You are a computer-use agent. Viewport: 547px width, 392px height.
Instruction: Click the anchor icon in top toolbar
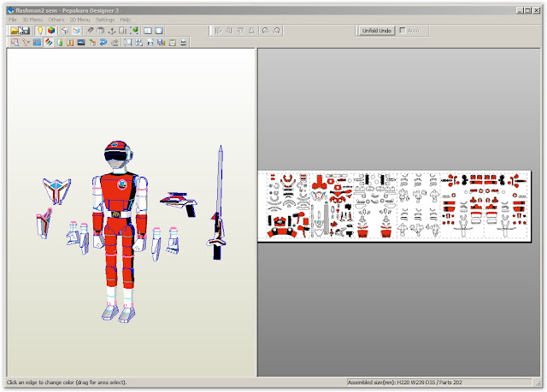pos(112,31)
